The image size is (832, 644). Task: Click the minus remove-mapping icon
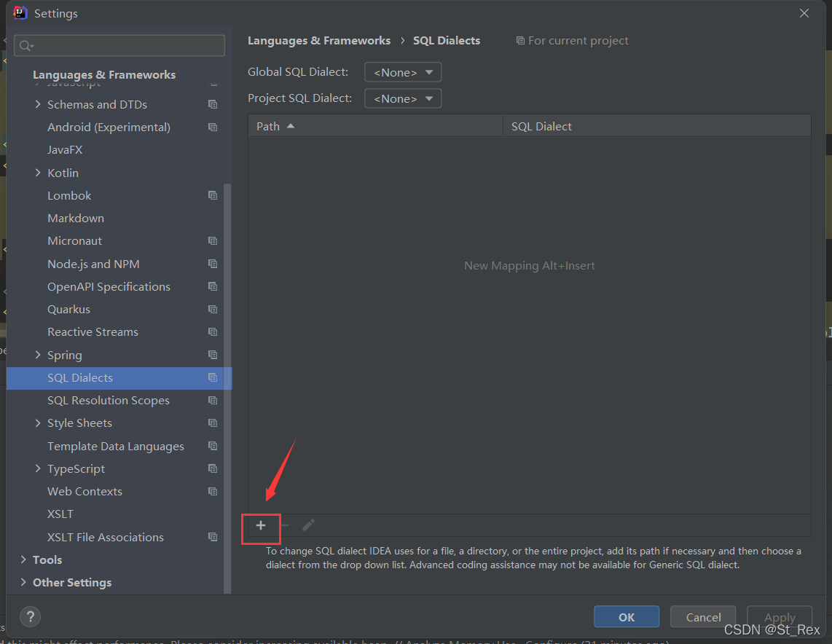[284, 525]
